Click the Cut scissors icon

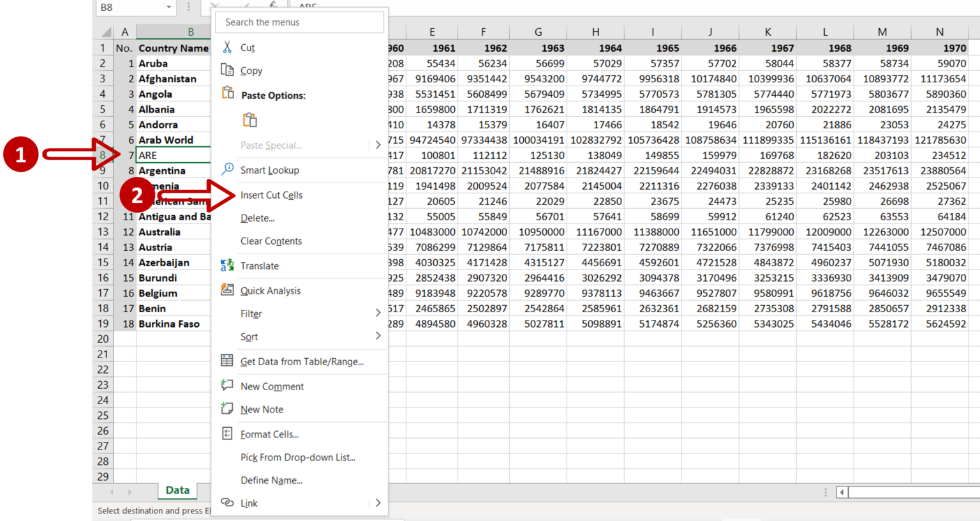[x=226, y=47]
